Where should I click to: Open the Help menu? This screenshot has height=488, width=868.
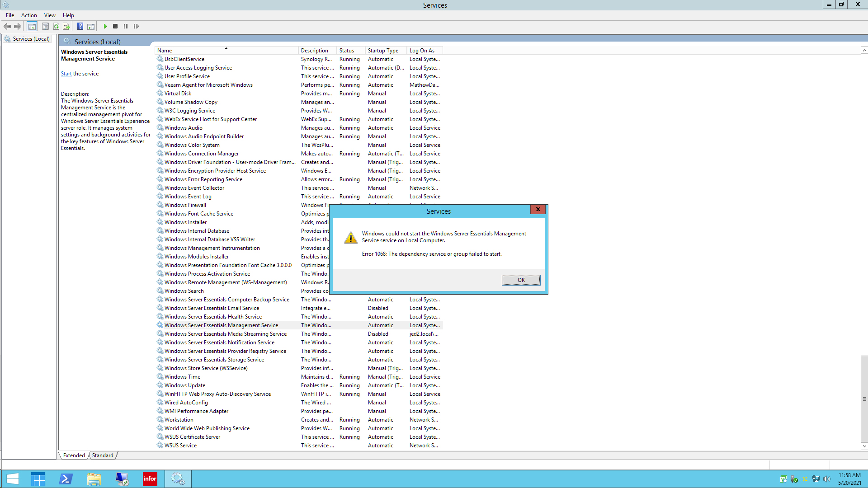pyautogui.click(x=68, y=15)
